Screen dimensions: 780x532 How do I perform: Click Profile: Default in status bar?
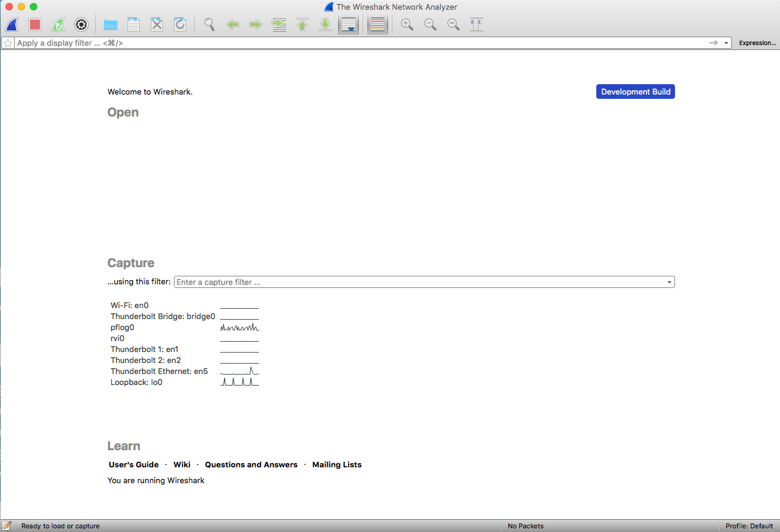click(x=749, y=526)
